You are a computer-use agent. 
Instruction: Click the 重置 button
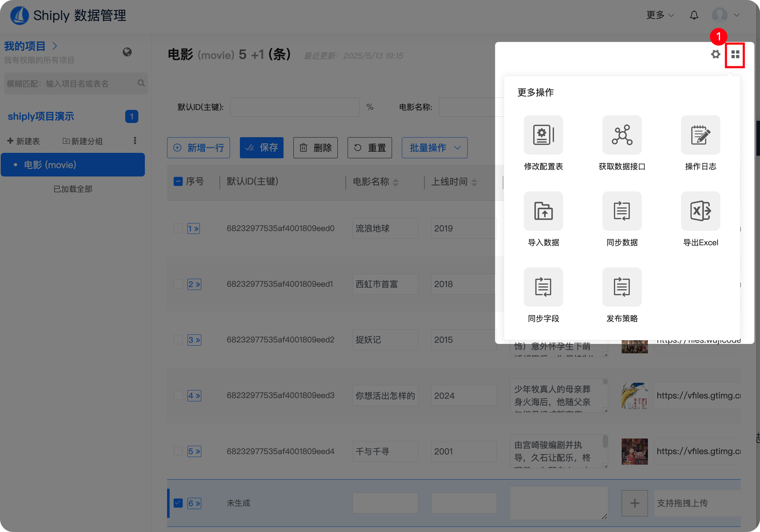coord(369,148)
